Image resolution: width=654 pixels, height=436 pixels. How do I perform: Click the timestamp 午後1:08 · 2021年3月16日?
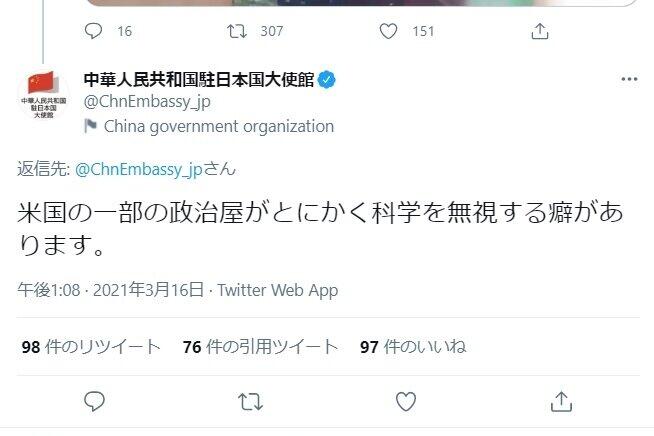(x=112, y=290)
